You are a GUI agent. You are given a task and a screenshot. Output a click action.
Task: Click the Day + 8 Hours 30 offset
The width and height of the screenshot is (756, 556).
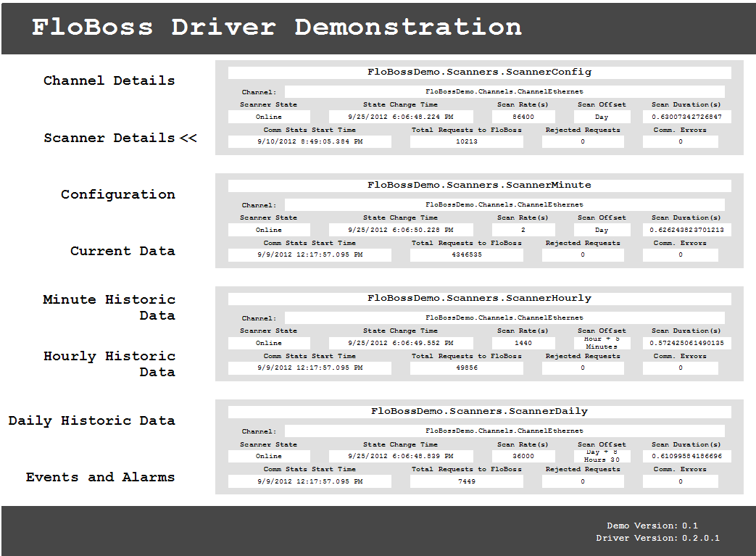pyautogui.click(x=602, y=456)
